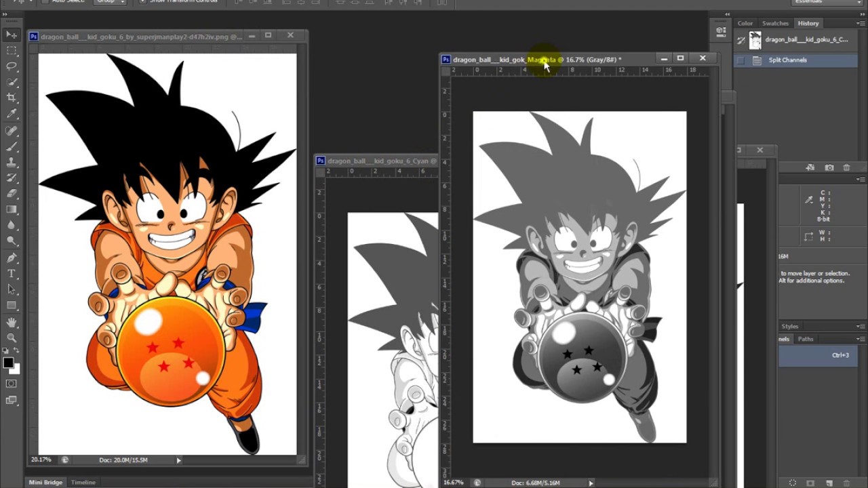Select the Crop tool
Viewport: 868px width, 488px height.
12,98
